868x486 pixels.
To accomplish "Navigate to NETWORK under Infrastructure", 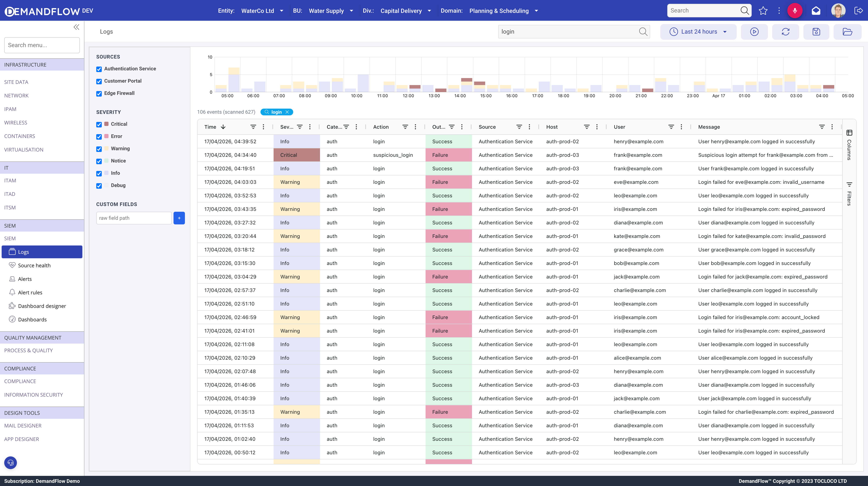I will tap(16, 96).
